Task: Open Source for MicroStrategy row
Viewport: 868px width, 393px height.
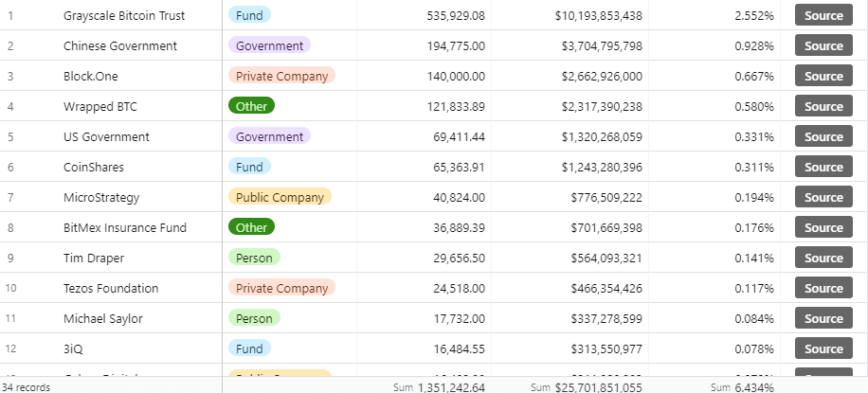Action: point(823,197)
